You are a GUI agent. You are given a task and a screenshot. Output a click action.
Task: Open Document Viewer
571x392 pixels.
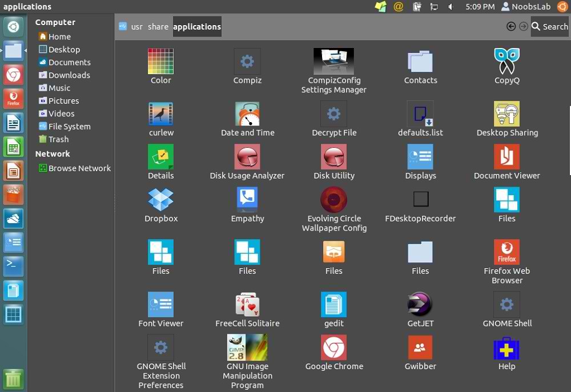click(507, 156)
